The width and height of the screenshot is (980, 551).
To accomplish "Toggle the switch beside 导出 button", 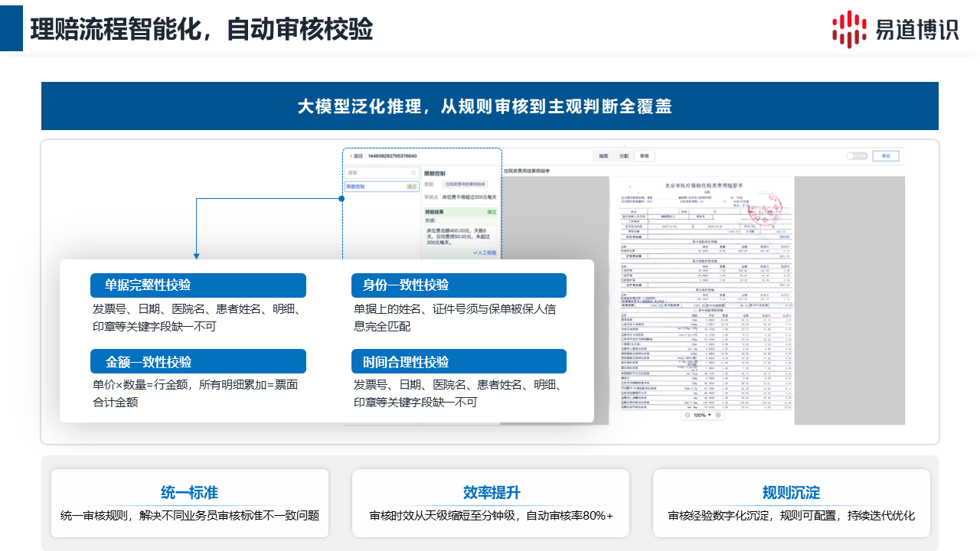I will pos(856,156).
